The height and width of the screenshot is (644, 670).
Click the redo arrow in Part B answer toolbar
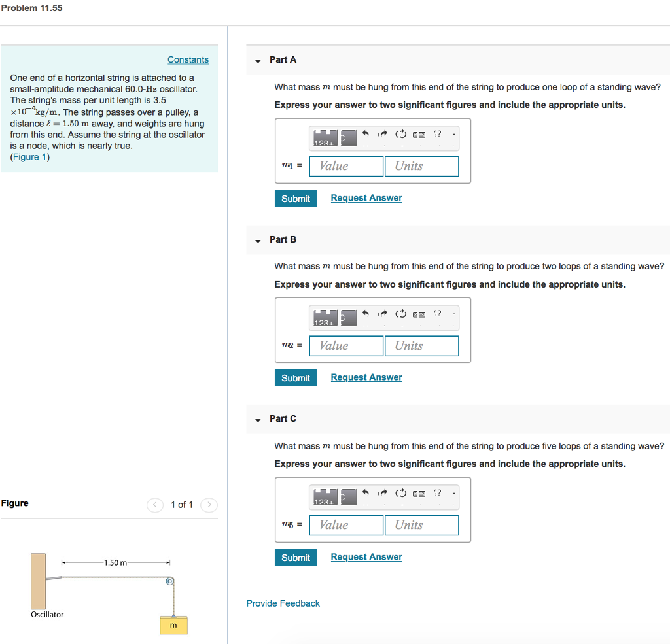[x=383, y=313]
